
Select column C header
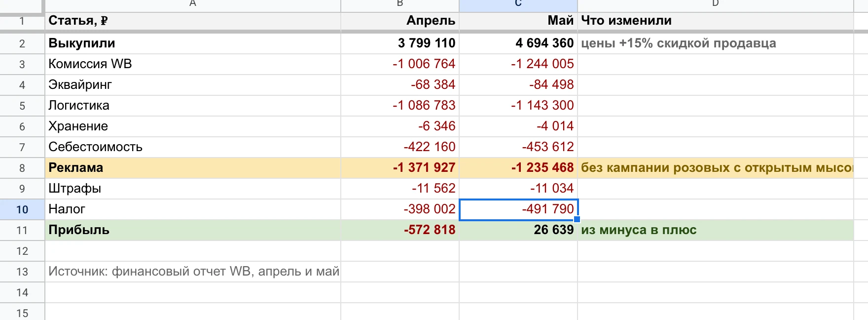click(518, 4)
